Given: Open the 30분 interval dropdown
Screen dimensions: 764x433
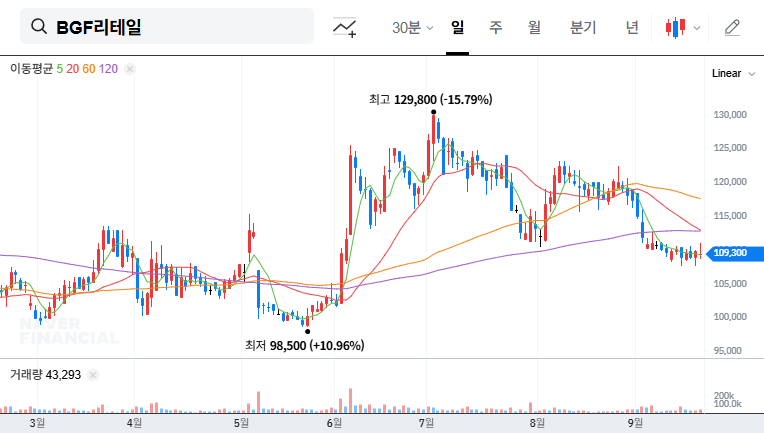Looking at the screenshot, I should coord(412,27).
